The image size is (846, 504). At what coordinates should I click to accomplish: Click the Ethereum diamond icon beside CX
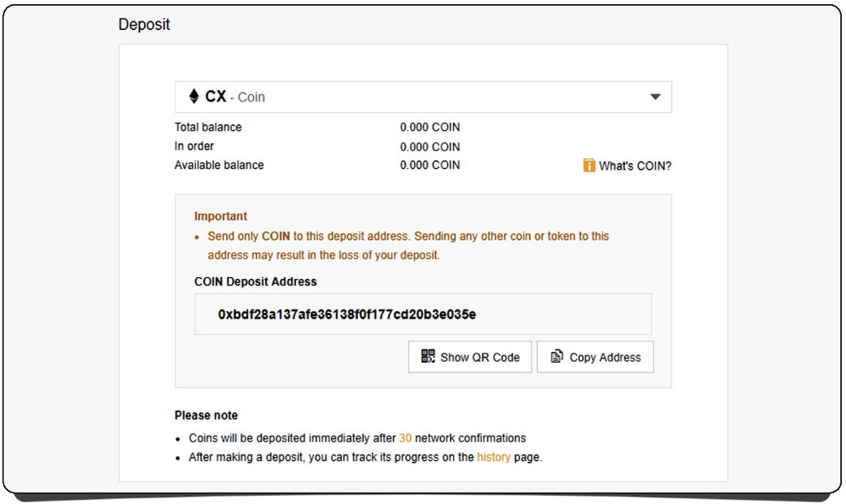coord(194,97)
